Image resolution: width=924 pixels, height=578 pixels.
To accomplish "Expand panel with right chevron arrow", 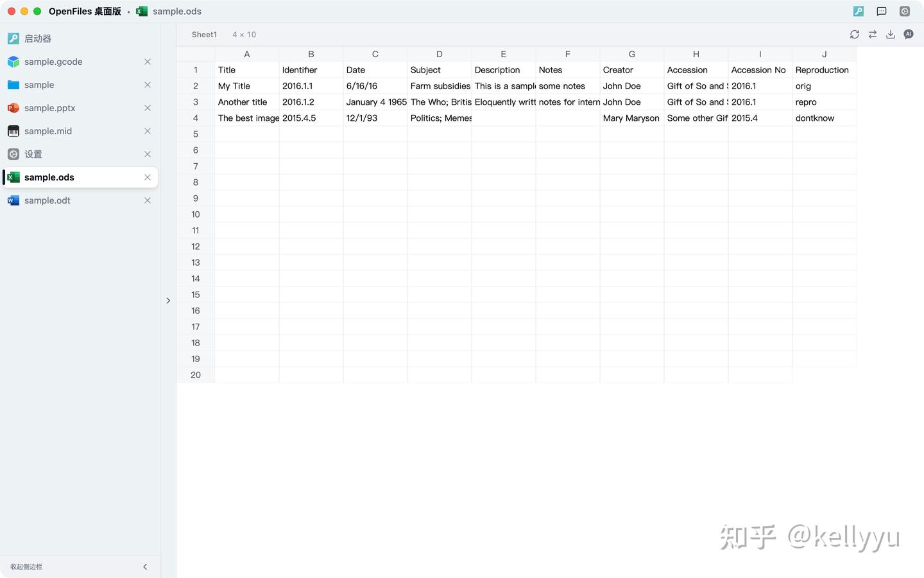I will tap(168, 301).
